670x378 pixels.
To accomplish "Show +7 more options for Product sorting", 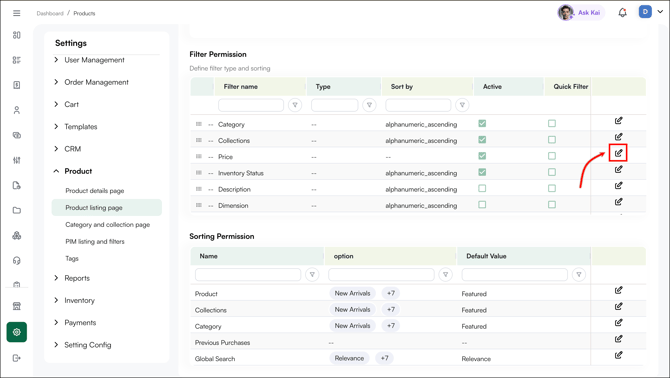I will click(x=391, y=293).
